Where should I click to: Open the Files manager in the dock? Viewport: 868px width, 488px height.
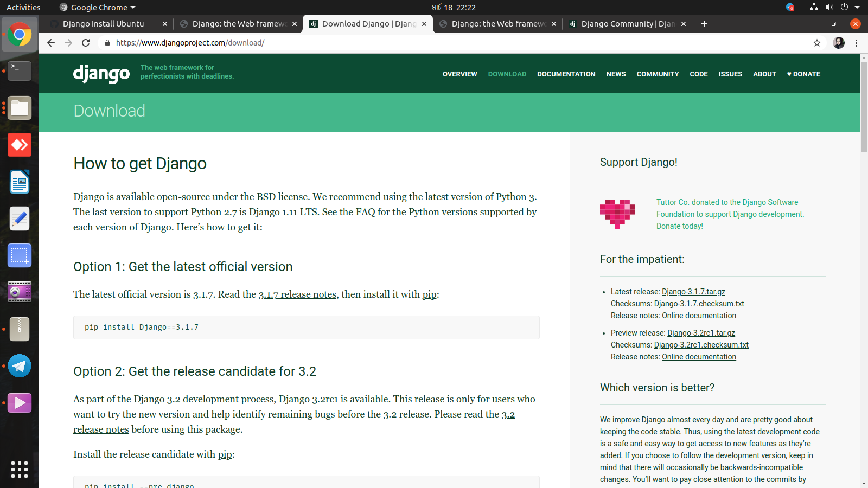(20, 108)
